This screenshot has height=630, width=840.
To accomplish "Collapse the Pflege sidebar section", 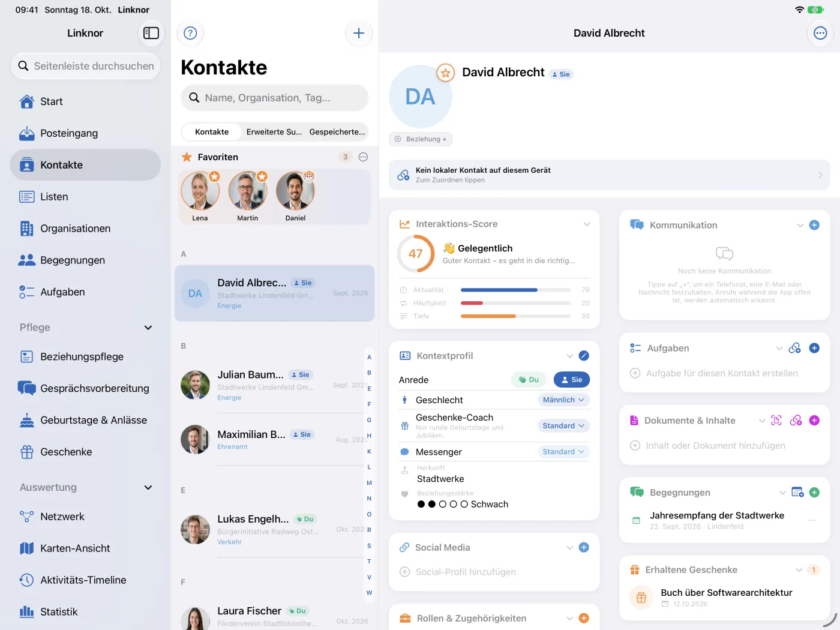I will (148, 328).
